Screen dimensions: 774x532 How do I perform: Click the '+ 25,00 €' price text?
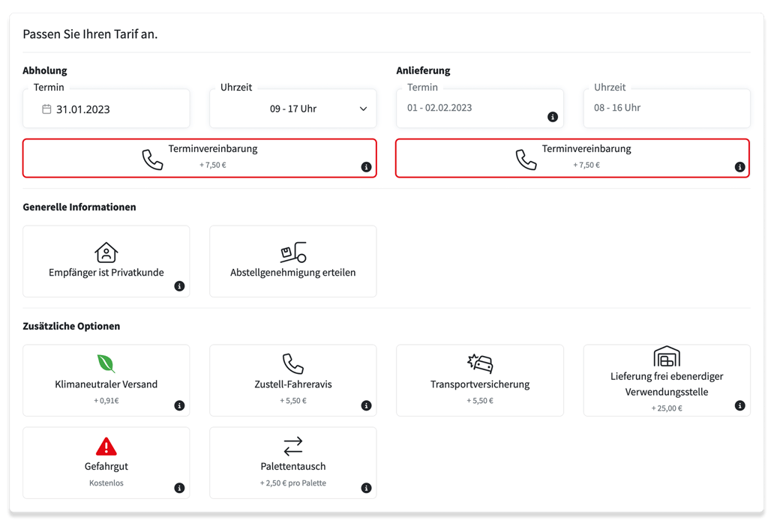(667, 408)
